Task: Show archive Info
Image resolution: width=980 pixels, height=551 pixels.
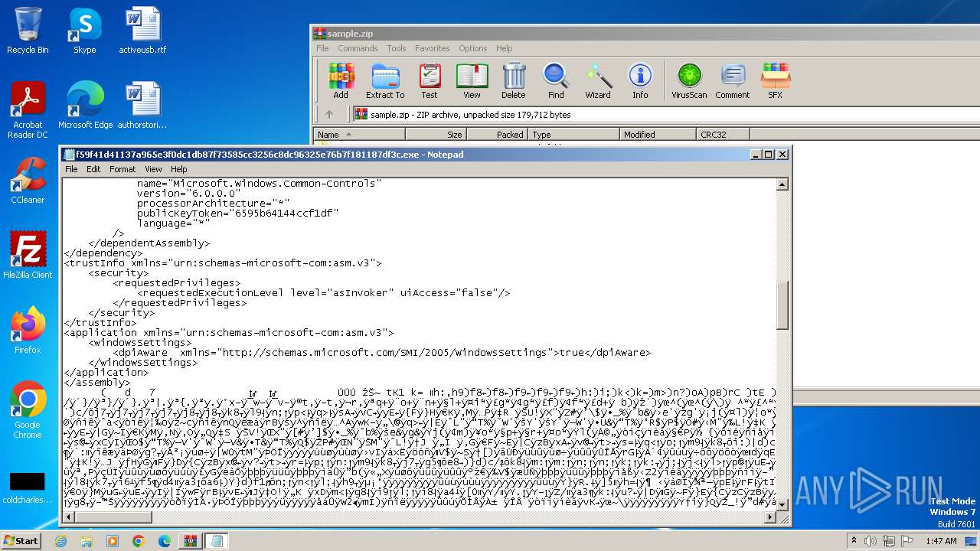Action: [x=640, y=81]
